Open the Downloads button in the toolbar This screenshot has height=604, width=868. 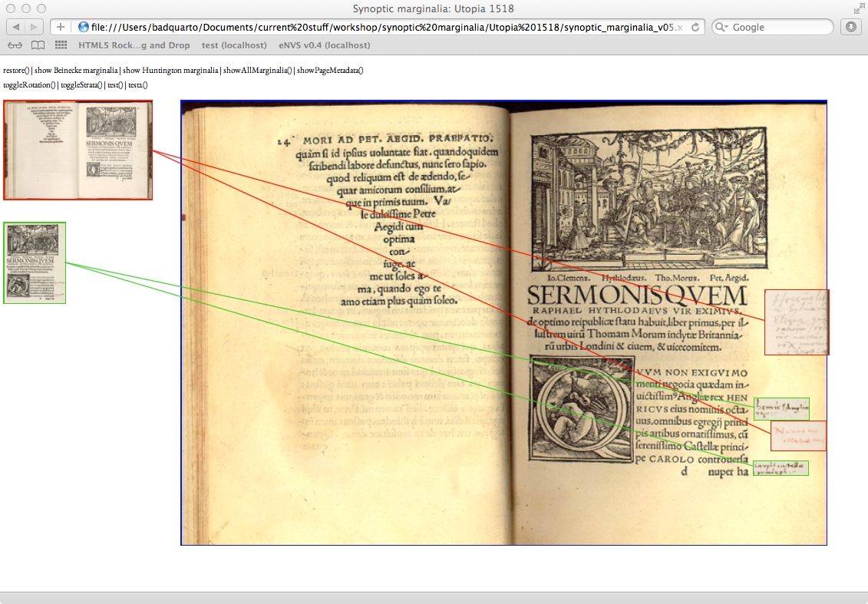[850, 27]
